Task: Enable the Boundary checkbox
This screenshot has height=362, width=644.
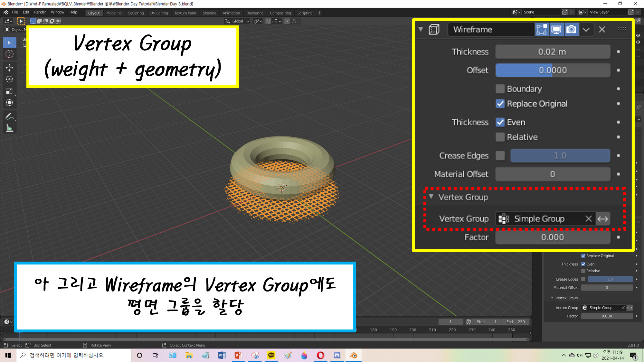Action: click(x=500, y=89)
